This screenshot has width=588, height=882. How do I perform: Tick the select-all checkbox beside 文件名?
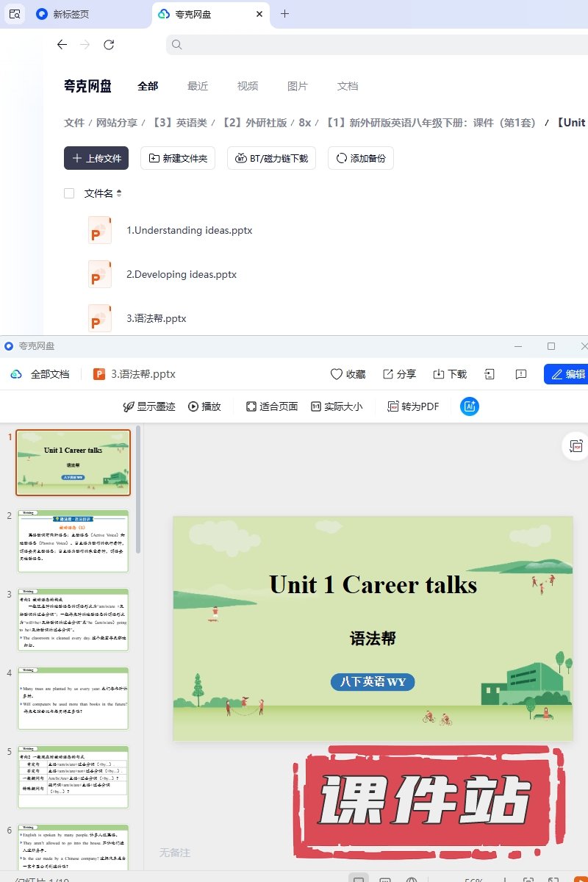click(x=69, y=193)
